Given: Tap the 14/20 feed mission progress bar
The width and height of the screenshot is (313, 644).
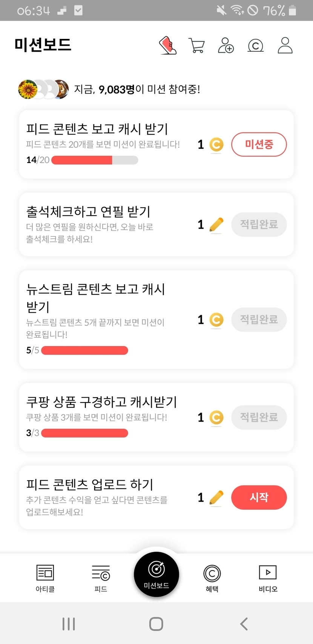Looking at the screenshot, I should pos(95,160).
